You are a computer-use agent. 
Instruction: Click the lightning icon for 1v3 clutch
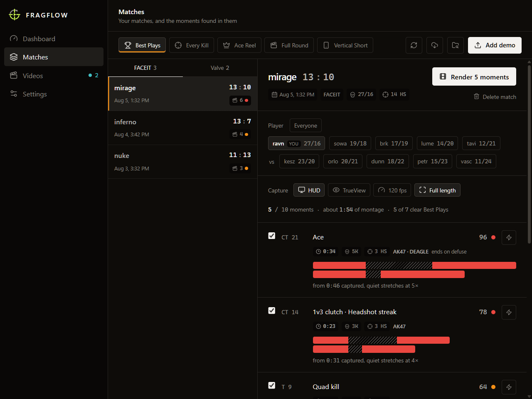(x=509, y=312)
